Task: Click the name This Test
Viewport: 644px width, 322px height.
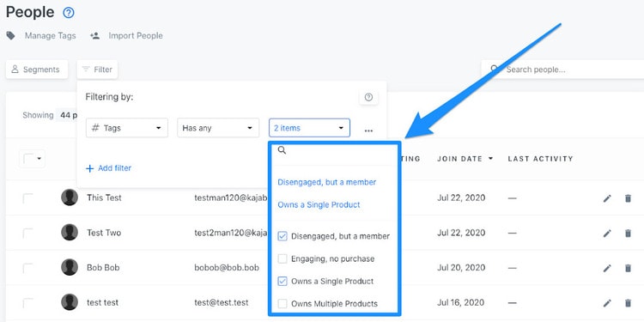Action: 104,197
